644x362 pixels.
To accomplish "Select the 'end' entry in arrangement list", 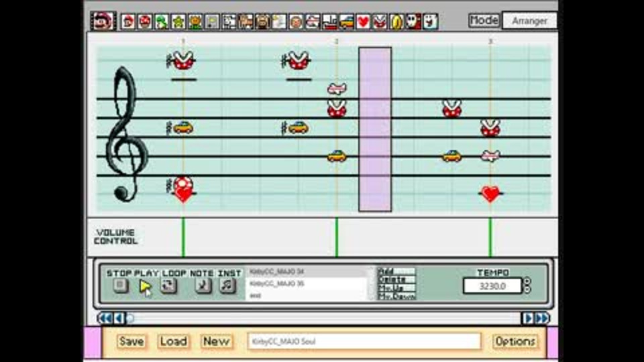I will (307, 296).
